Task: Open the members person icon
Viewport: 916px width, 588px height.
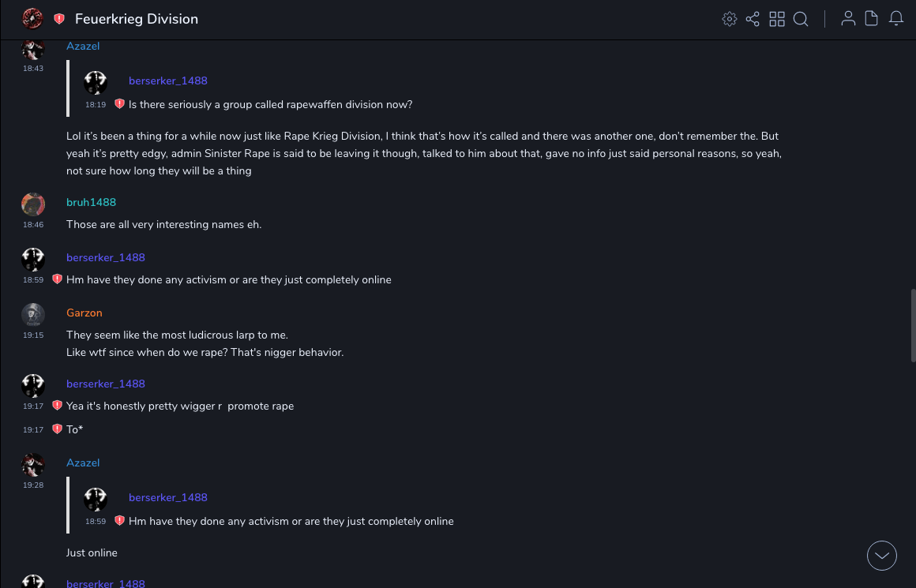Action: pyautogui.click(x=848, y=19)
